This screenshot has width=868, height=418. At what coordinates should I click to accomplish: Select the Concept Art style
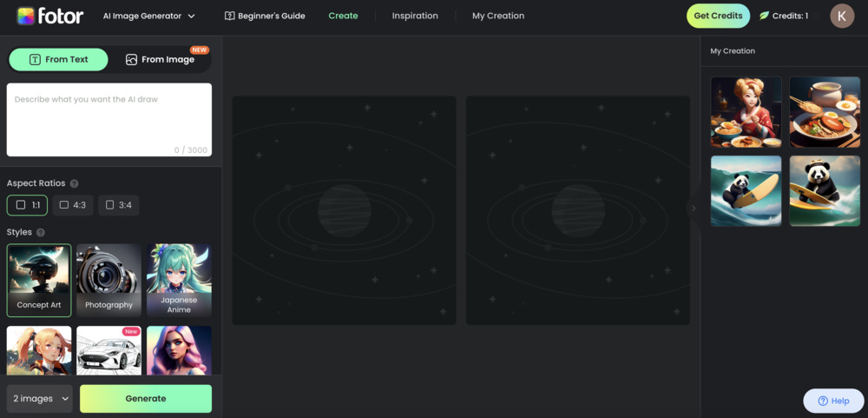click(39, 280)
